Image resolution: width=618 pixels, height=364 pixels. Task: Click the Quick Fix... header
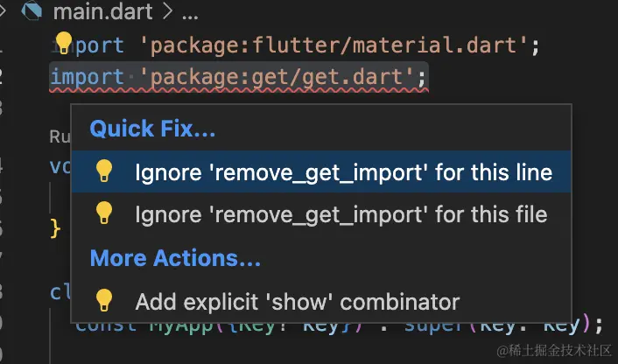[x=152, y=129]
